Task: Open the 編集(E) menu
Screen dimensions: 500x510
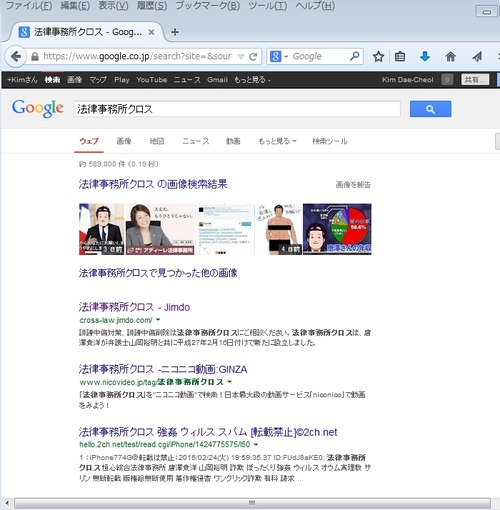Action: (75, 6)
